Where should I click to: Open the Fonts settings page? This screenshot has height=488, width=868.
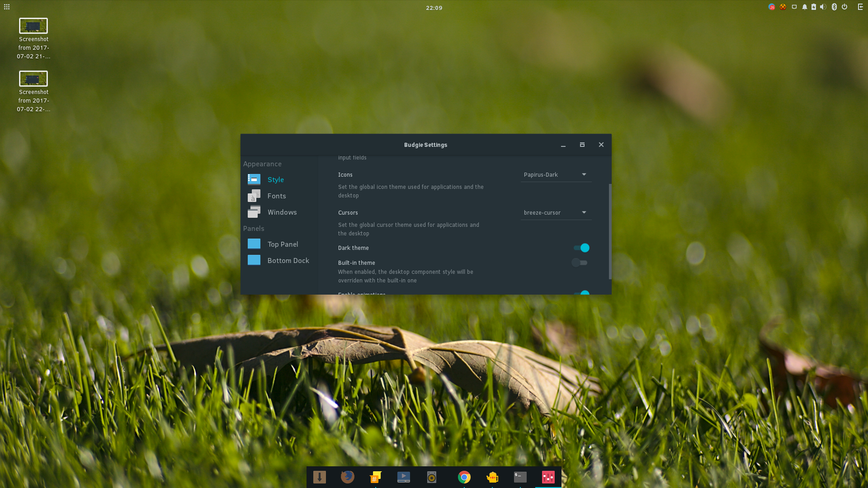point(279,196)
